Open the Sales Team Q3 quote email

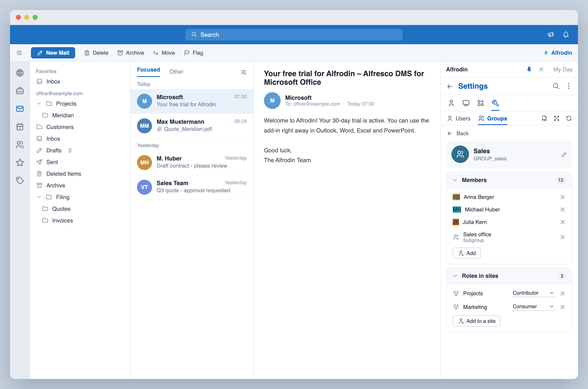click(x=192, y=187)
